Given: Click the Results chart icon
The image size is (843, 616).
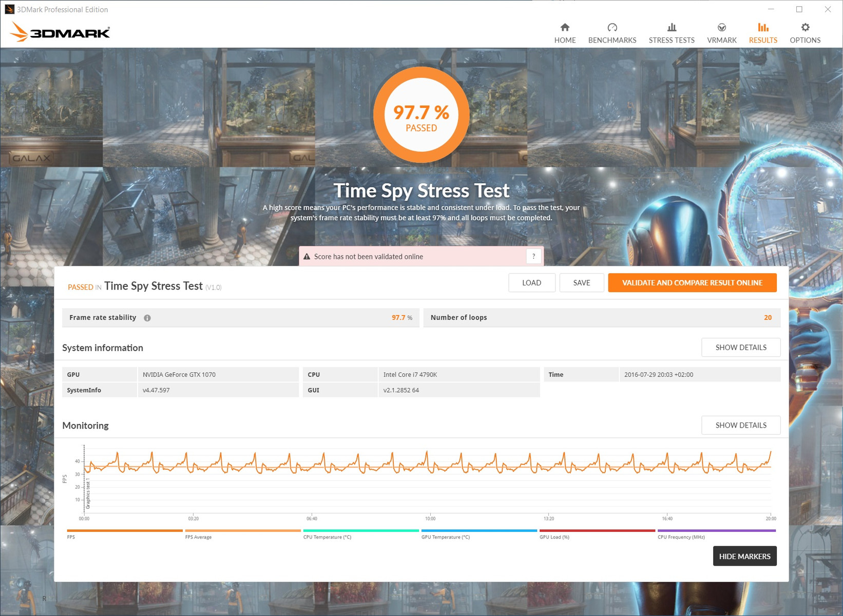Looking at the screenshot, I should pyautogui.click(x=763, y=27).
